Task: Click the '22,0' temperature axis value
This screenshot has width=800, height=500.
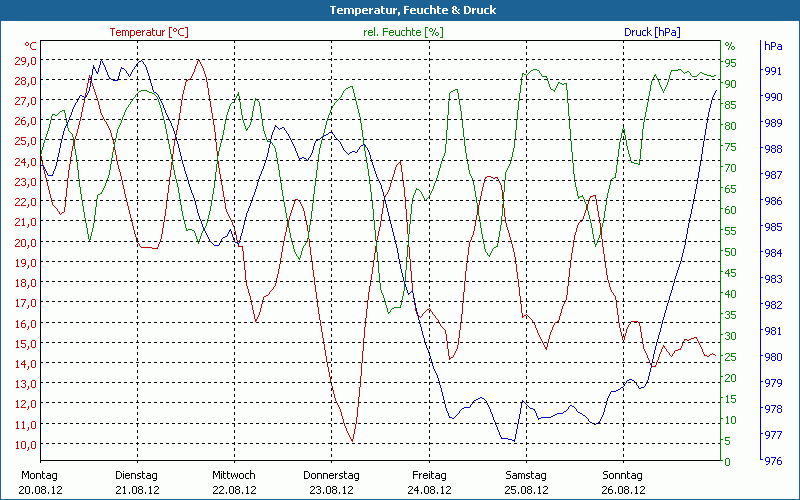Action: (x=25, y=202)
